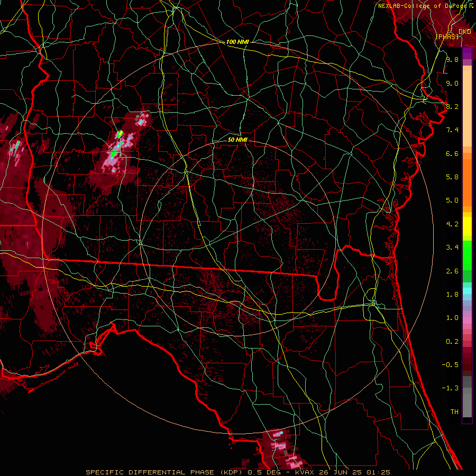
Task: Pick the orange segment of the color bar
Action: pyautogui.click(x=467, y=182)
